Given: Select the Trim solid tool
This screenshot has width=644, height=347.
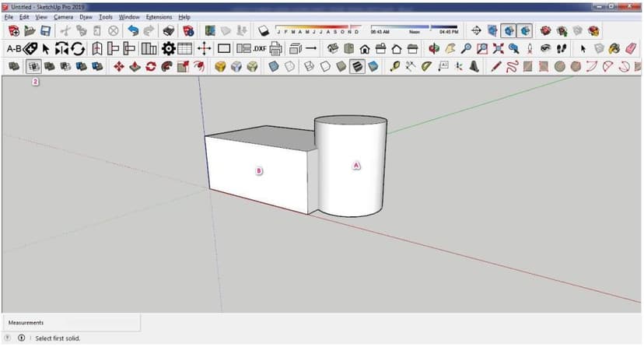Looking at the screenshot, I should pyautogui.click(x=82, y=66).
